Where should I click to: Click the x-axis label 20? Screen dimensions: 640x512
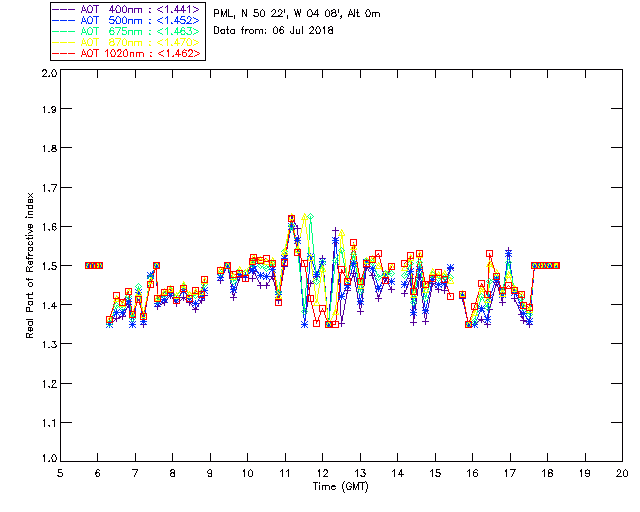(x=622, y=473)
